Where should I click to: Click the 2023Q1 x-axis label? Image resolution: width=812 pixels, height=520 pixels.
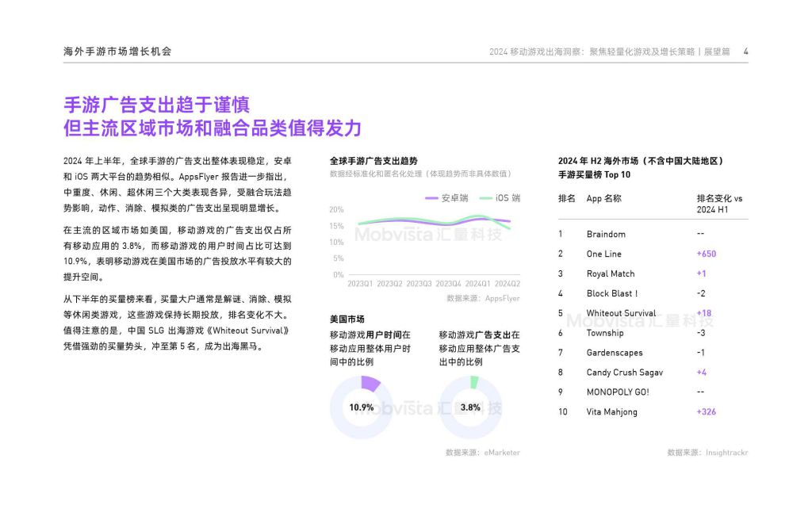(x=360, y=284)
